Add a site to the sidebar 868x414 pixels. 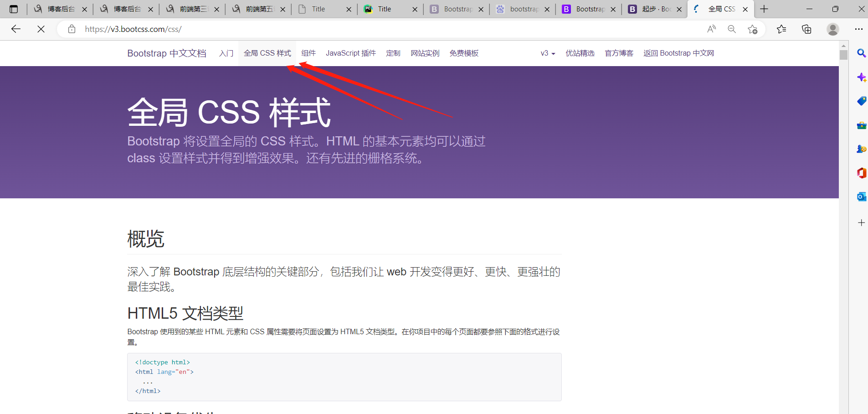861,223
